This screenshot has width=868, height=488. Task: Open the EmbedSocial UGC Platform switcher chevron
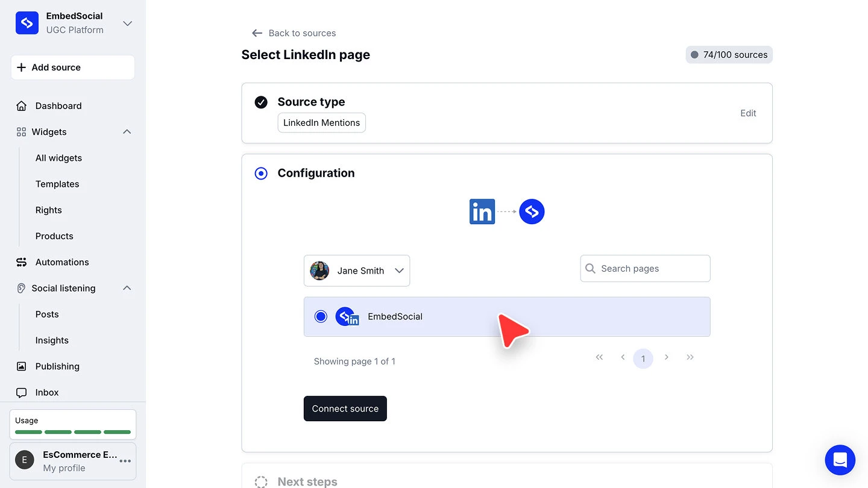click(x=127, y=23)
